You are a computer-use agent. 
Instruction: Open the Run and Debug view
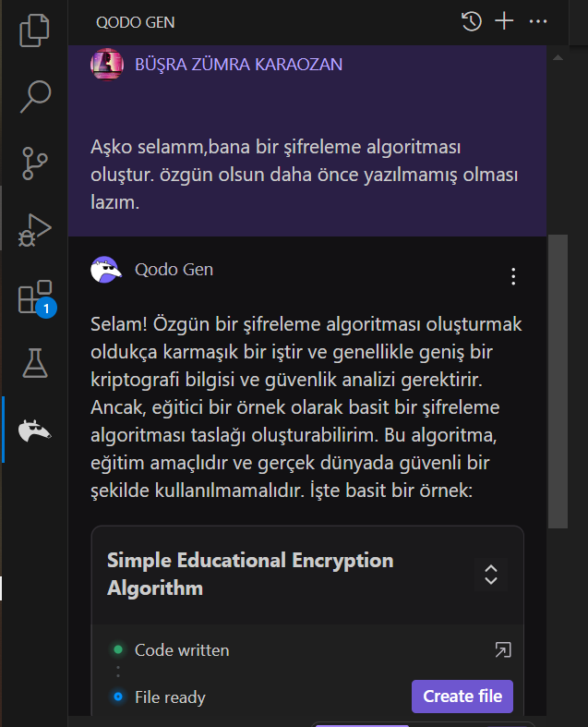34,229
